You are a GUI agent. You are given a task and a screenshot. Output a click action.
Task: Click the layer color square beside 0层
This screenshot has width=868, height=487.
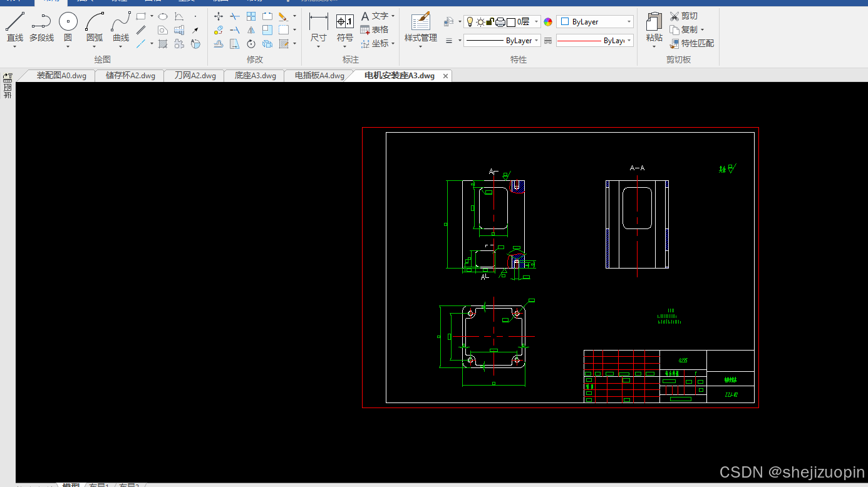coord(511,22)
